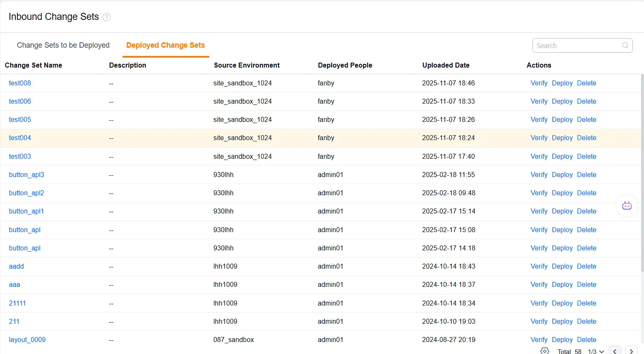Deploy the test003 change set
Viewport: 644px width, 354px height.
pyautogui.click(x=562, y=156)
